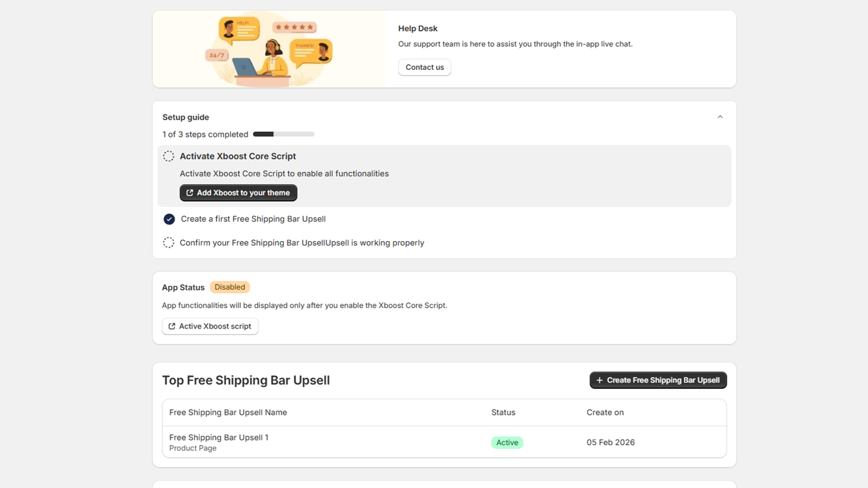The height and width of the screenshot is (488, 868).
Task: Click the completed checkmark for Create first Upsell
Action: click(x=169, y=219)
